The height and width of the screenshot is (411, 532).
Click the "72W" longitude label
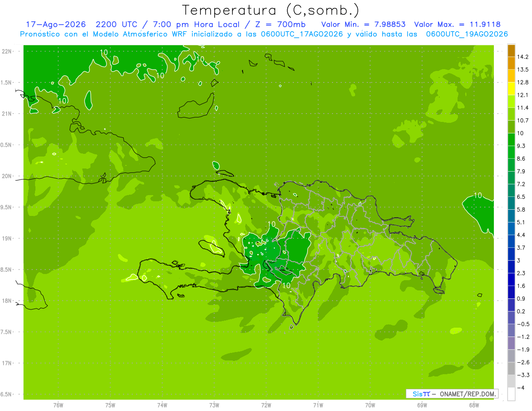click(x=266, y=405)
